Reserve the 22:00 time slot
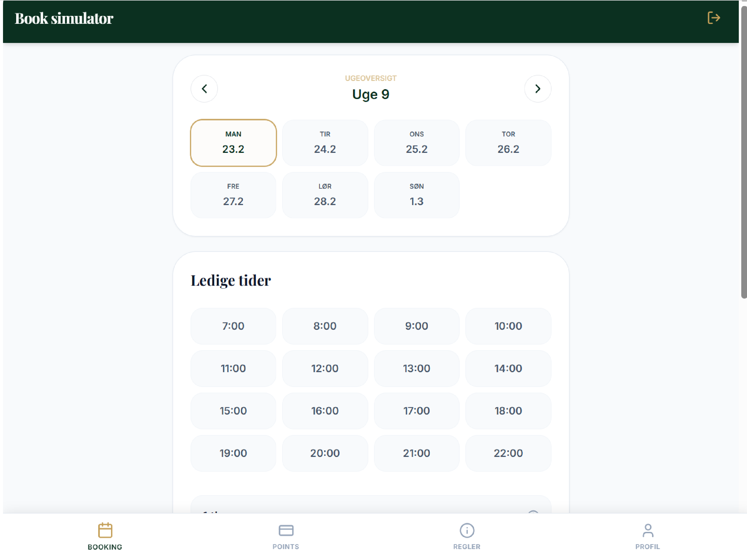 tap(508, 453)
